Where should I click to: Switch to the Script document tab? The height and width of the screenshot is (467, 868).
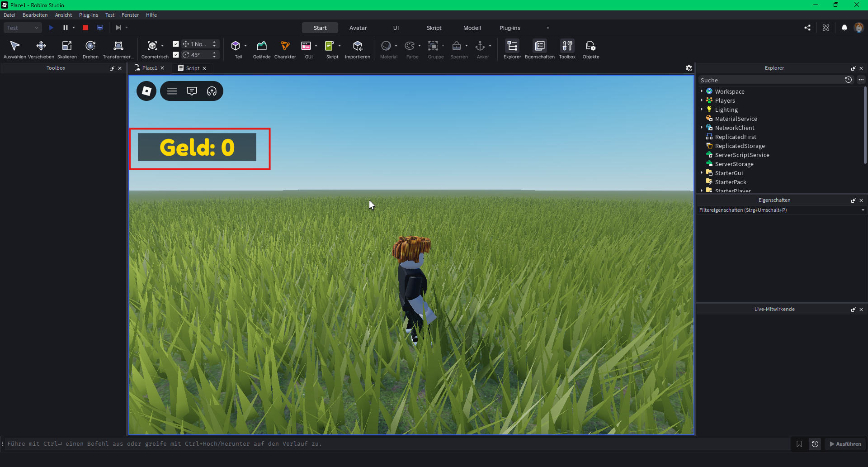click(x=192, y=68)
